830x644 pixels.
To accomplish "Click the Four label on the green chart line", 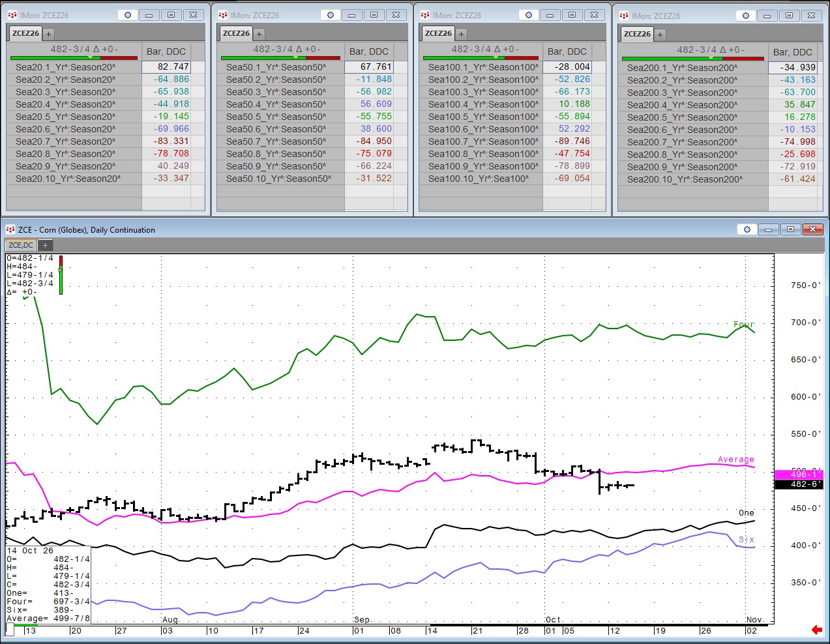I will [743, 325].
